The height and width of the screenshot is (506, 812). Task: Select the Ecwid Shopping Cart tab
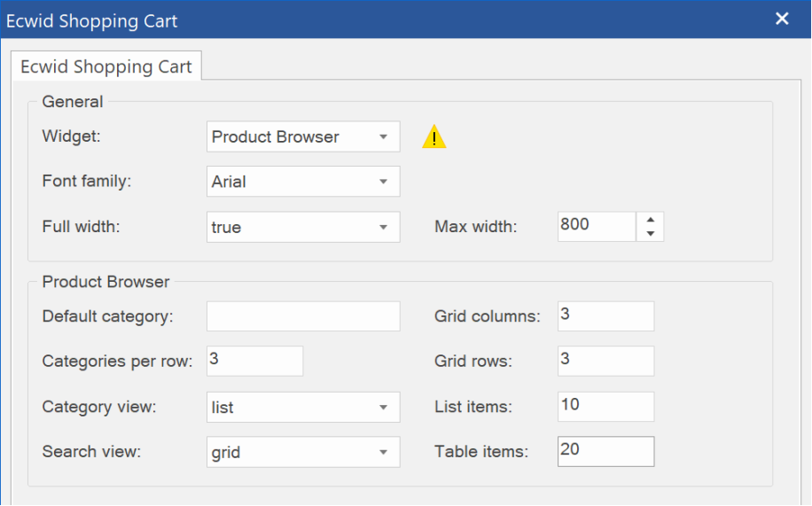click(106, 66)
